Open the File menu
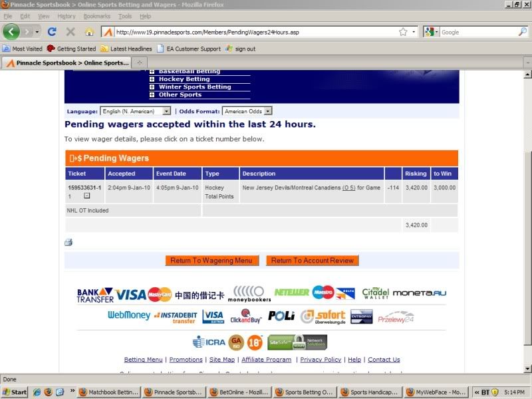532x399 pixels. pos(8,16)
